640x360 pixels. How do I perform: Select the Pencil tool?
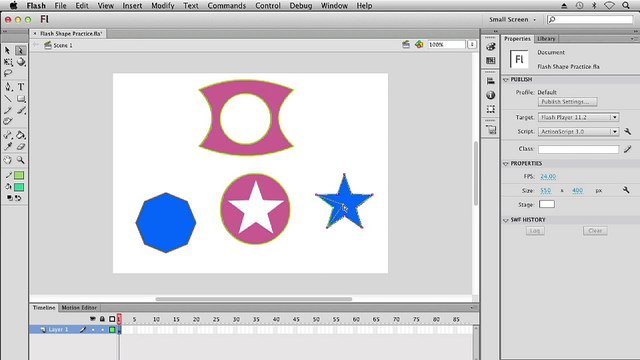tap(8, 110)
